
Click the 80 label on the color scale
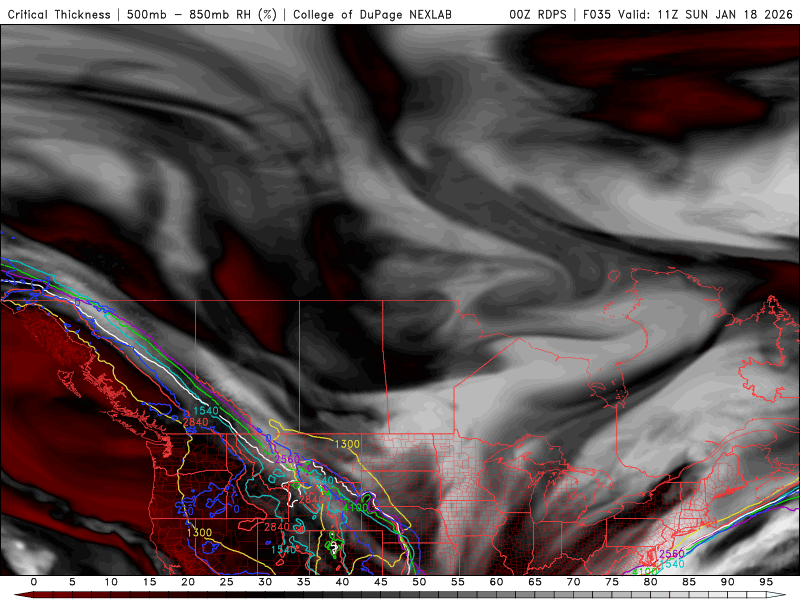[x=651, y=582]
